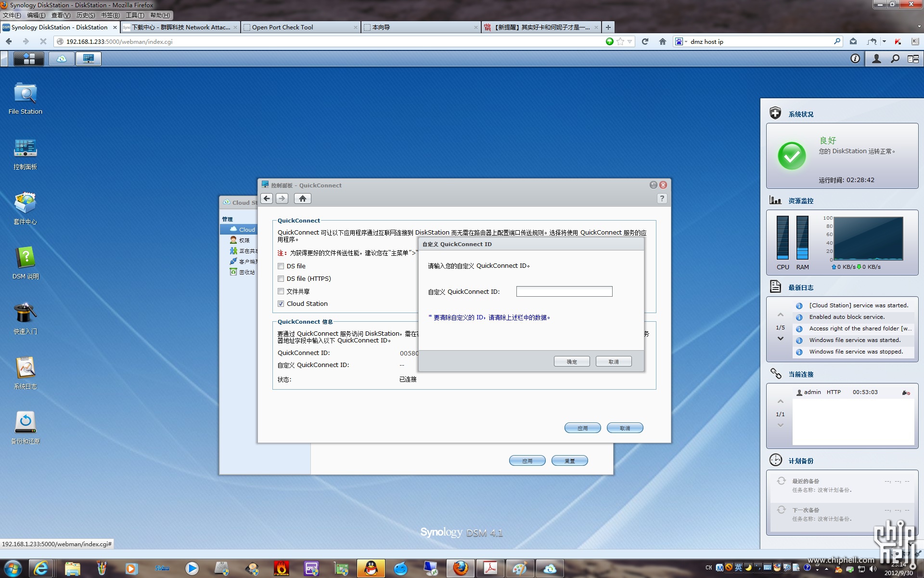The image size is (924, 578).
Task: Switch to control panel taskbar item
Action: coord(89,59)
